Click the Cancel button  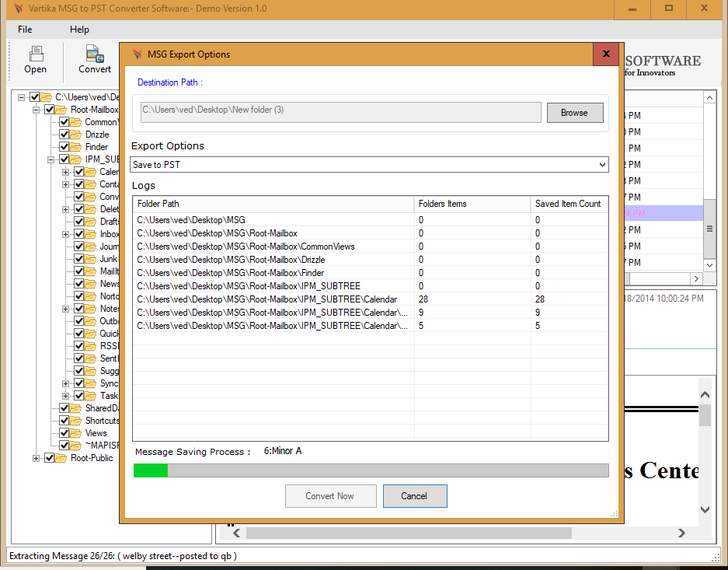coord(415,496)
